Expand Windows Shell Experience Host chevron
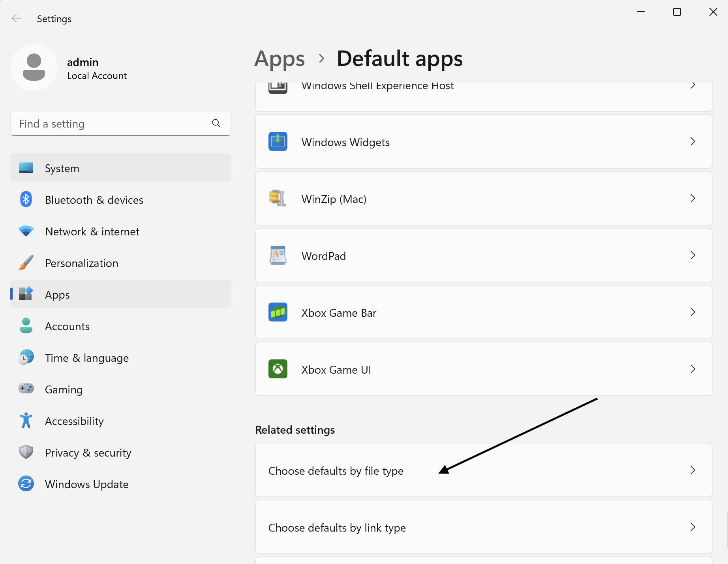This screenshot has height=564, width=728. [x=693, y=86]
